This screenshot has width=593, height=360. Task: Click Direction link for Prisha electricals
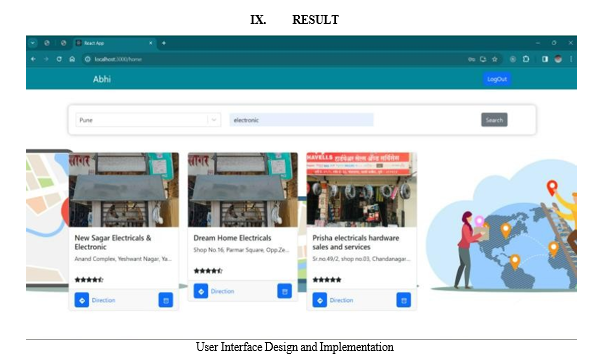click(341, 300)
